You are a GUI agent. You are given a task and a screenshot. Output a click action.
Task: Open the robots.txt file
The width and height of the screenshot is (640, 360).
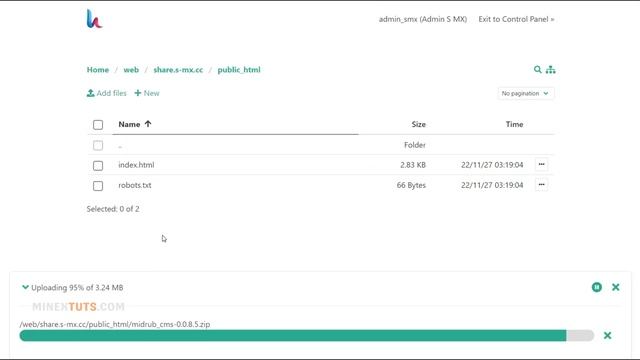(x=135, y=185)
